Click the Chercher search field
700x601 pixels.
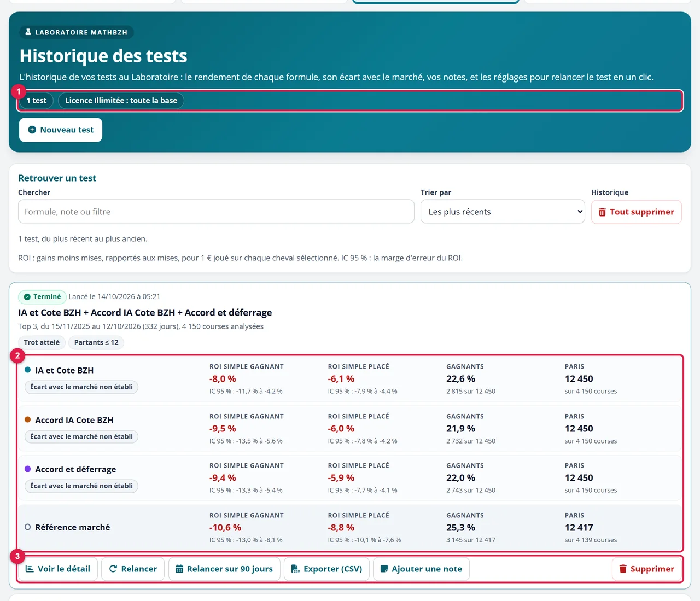point(216,212)
